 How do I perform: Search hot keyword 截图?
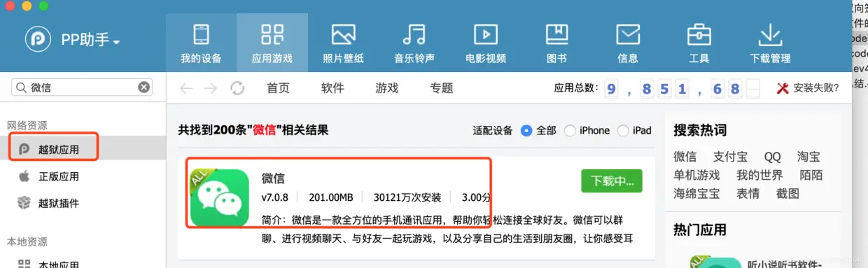[x=787, y=194]
